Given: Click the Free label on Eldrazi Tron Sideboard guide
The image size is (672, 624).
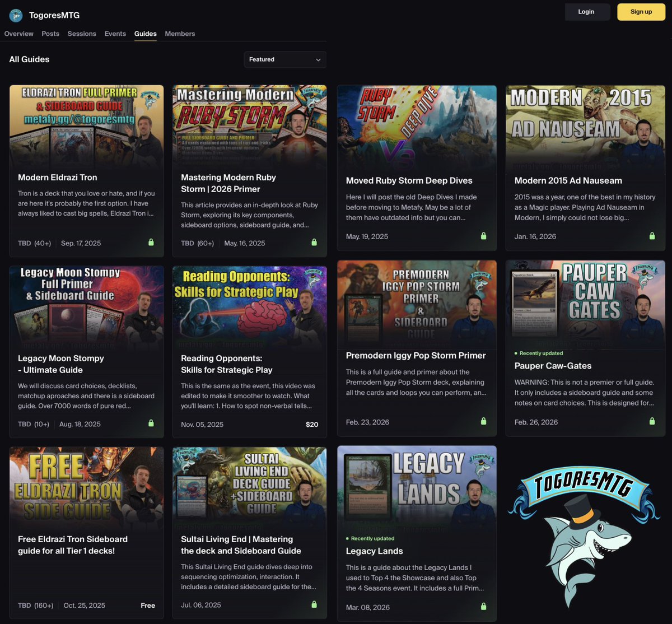Looking at the screenshot, I should [x=148, y=605].
